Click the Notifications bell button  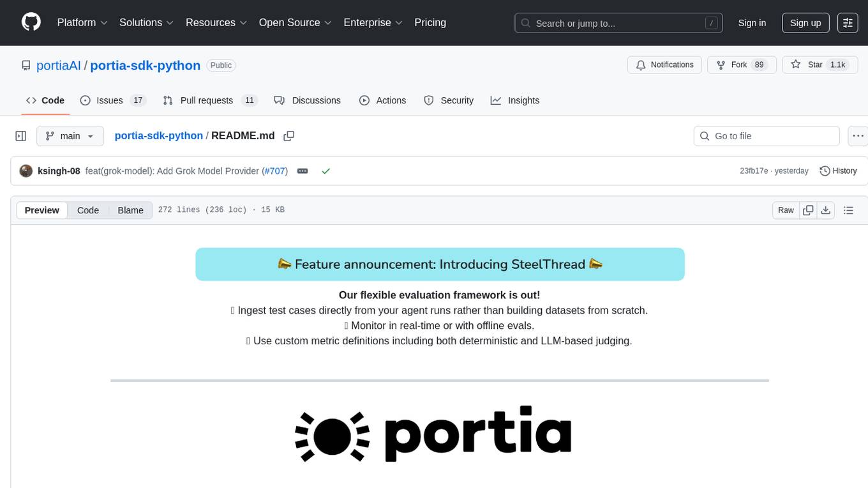pyautogui.click(x=664, y=65)
